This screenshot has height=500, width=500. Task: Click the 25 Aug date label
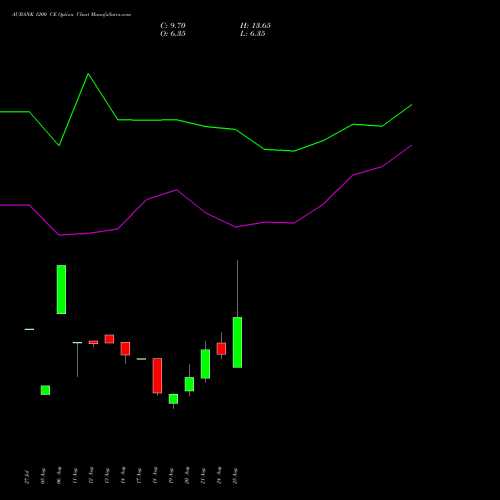tap(235, 476)
